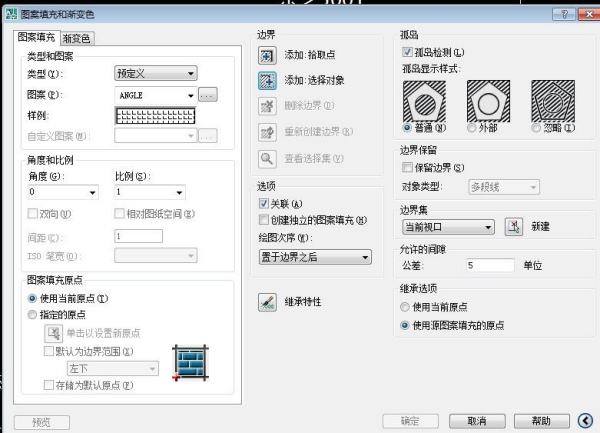
Task: Collapse dialog with round arrow button
Action: (x=585, y=421)
